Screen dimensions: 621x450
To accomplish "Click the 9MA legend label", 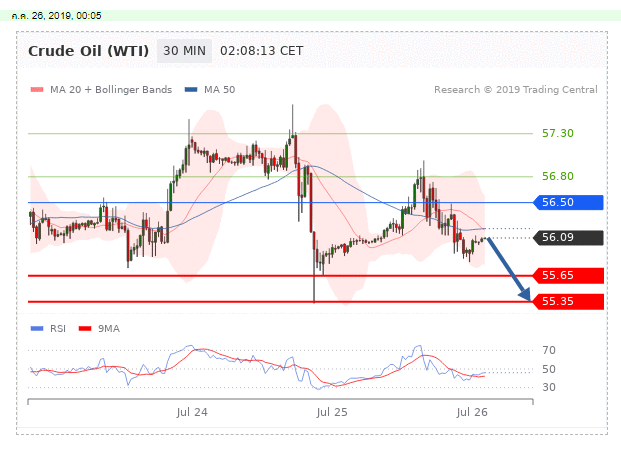I will pos(109,328).
